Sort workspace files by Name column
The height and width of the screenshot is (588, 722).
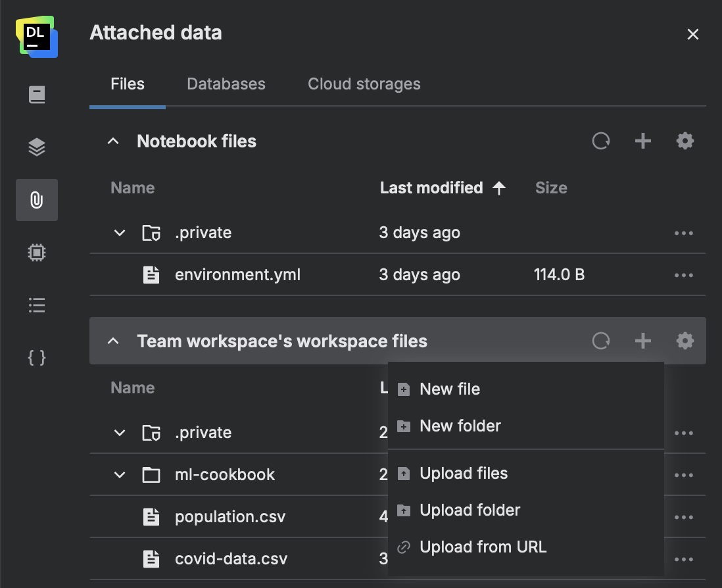[133, 387]
